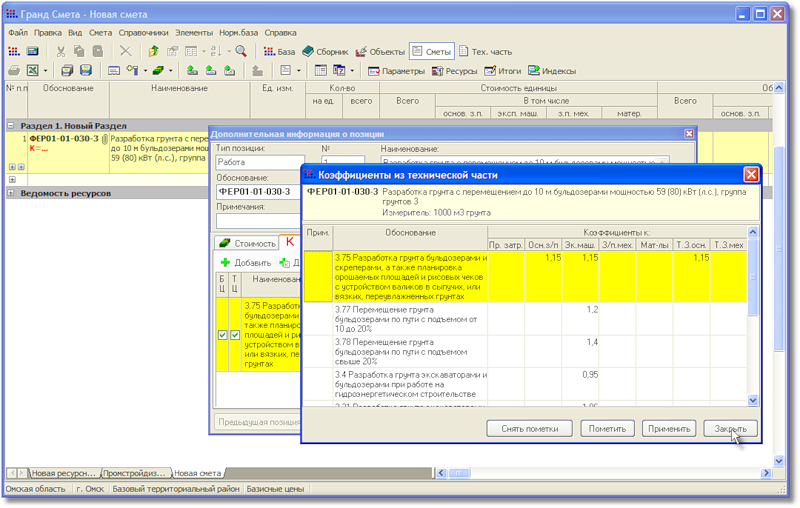Click the Предыдущая позиция button
The width and height of the screenshot is (800, 508).
pyautogui.click(x=258, y=422)
